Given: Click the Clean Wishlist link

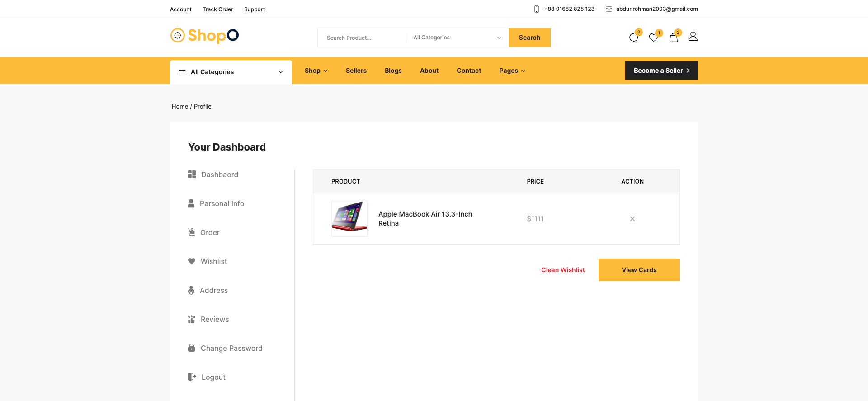Looking at the screenshot, I should coord(563,270).
